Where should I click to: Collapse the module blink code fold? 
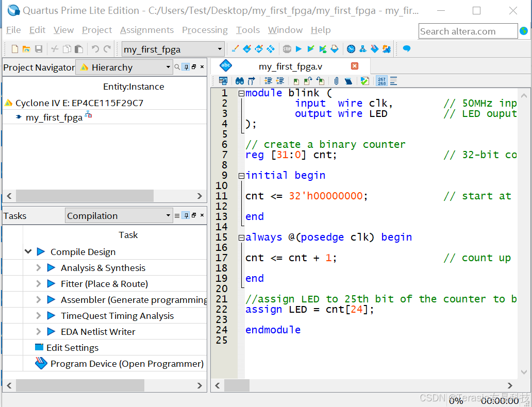241,93
